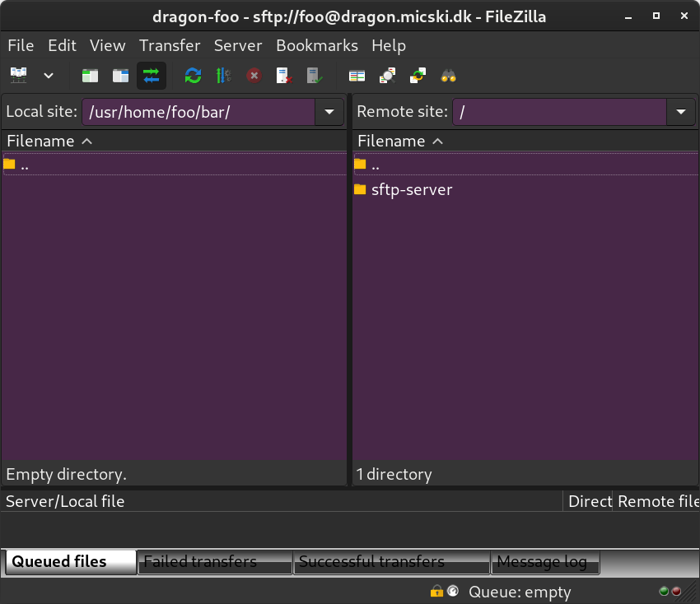Click the 'Queue: empty' status text
Image resolution: width=700 pixels, height=604 pixels.
pos(520,592)
